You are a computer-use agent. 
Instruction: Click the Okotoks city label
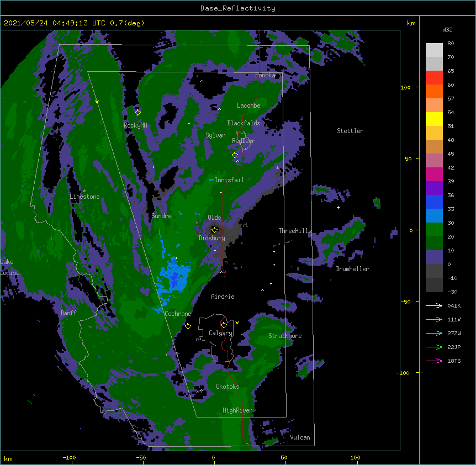(228, 387)
